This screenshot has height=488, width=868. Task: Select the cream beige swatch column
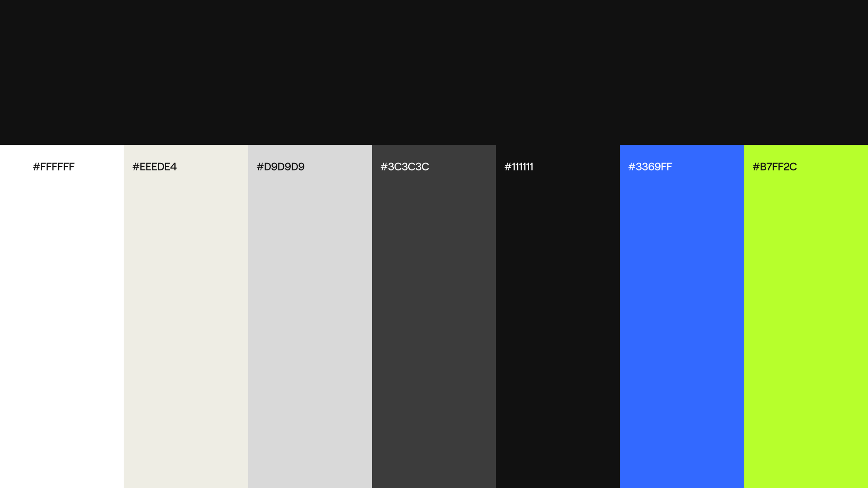coord(186,312)
